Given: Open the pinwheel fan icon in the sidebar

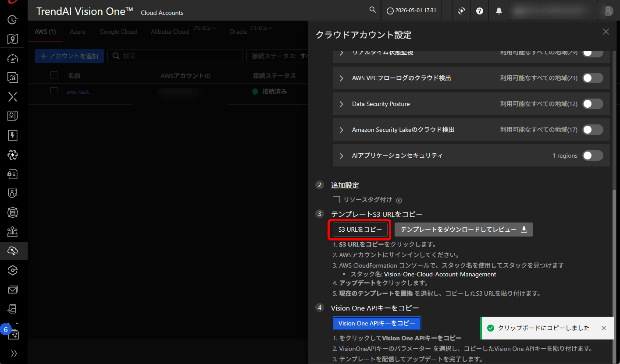Looking at the screenshot, I should (x=13, y=155).
